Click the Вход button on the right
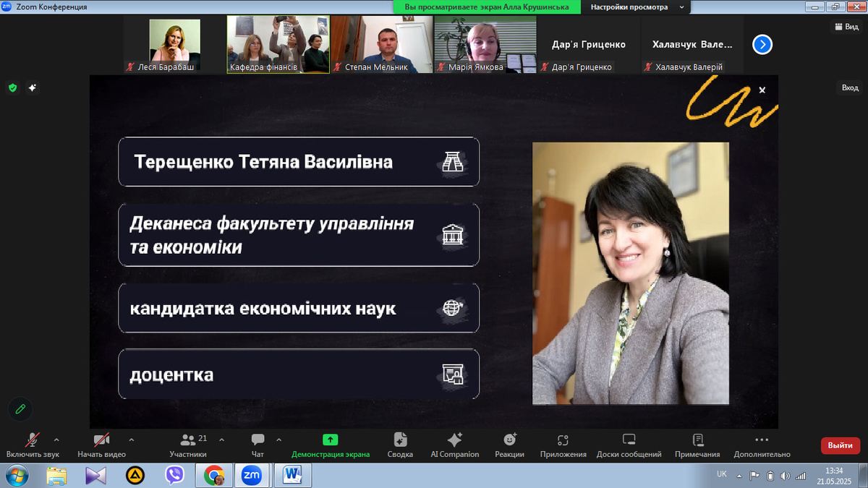 tap(850, 87)
